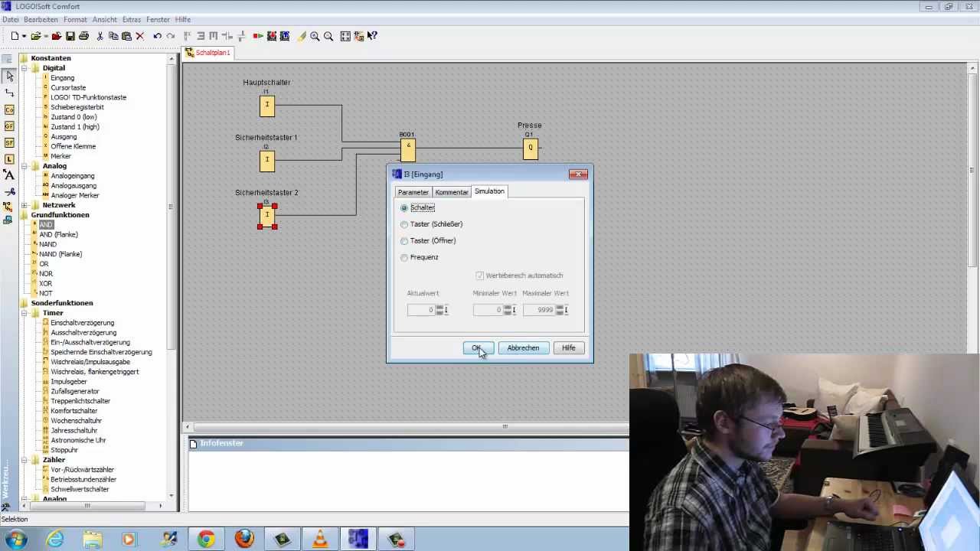Print the circuit diagram
The image size is (980, 551).
click(x=84, y=36)
